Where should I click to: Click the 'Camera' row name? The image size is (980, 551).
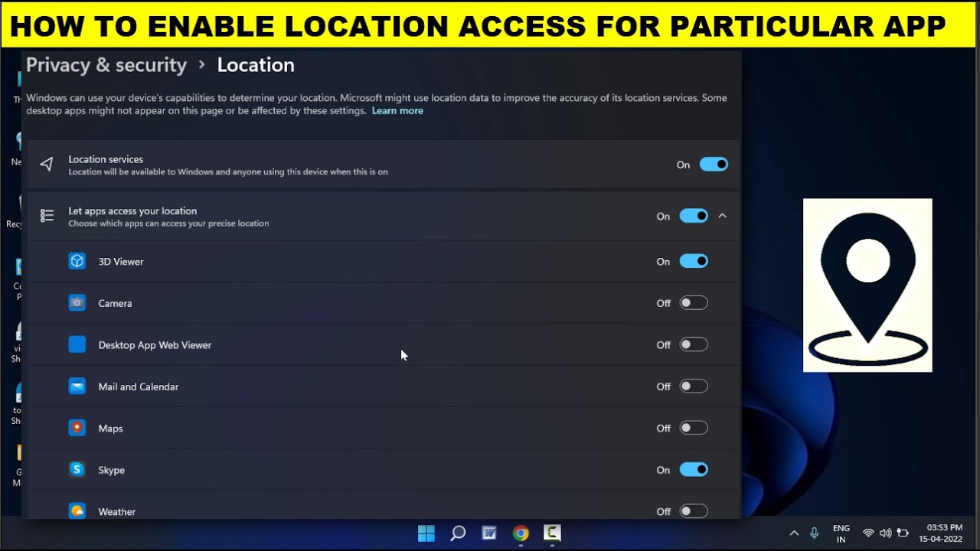(115, 303)
